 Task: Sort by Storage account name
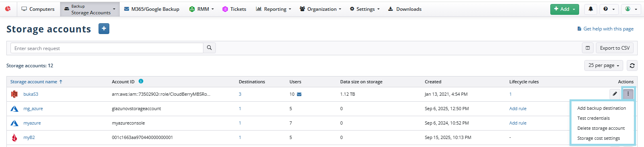click(36, 82)
